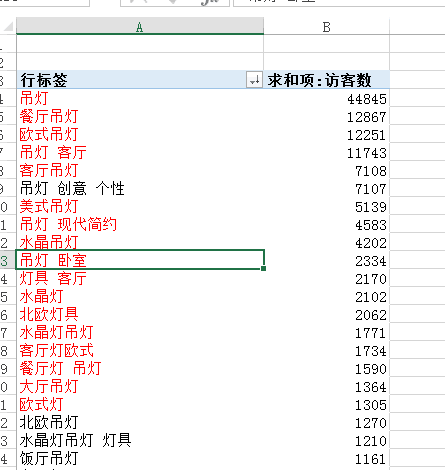This screenshot has height=470, width=445.
Task: Click the value 11743
Action: (x=367, y=153)
